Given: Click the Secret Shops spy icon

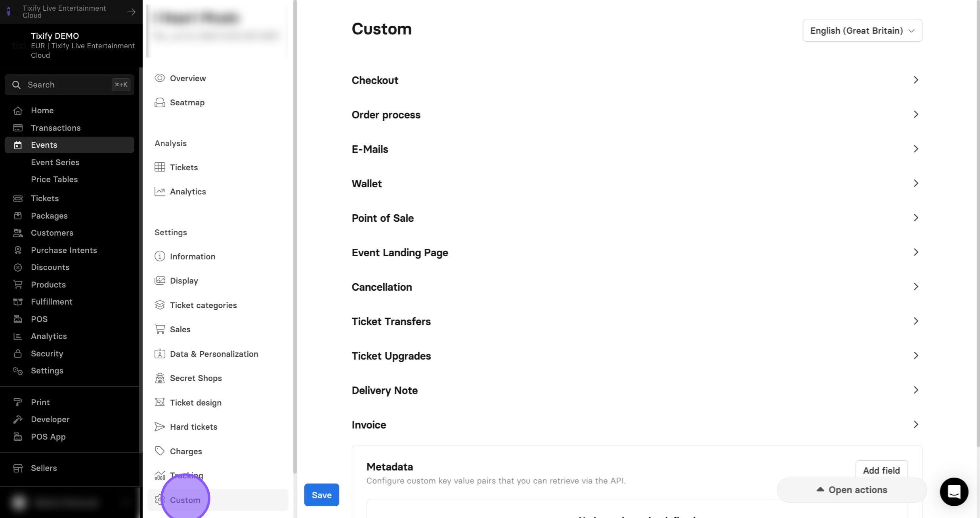Looking at the screenshot, I should [160, 378].
